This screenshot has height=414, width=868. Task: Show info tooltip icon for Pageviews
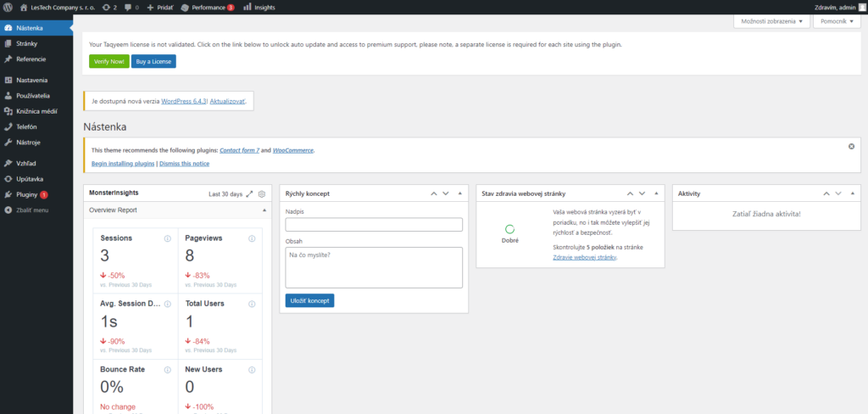pos(252,238)
